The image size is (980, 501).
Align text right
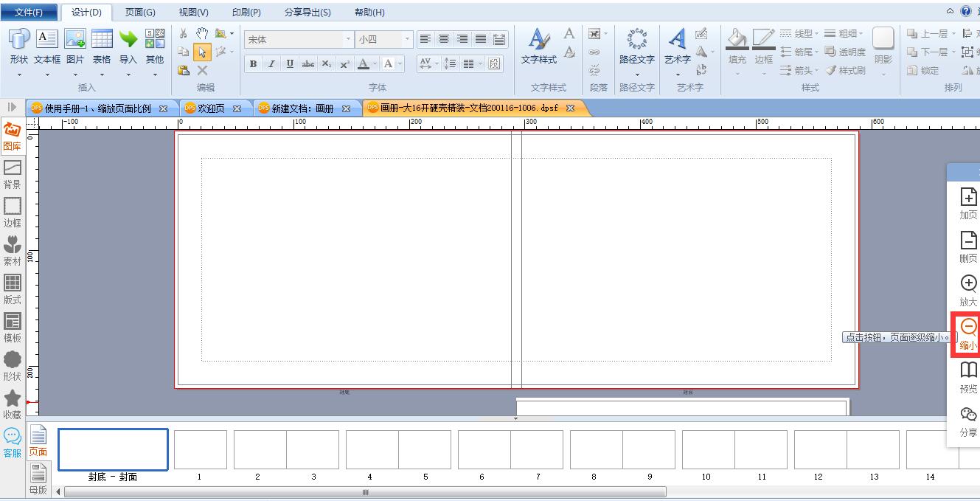pyautogui.click(x=462, y=39)
